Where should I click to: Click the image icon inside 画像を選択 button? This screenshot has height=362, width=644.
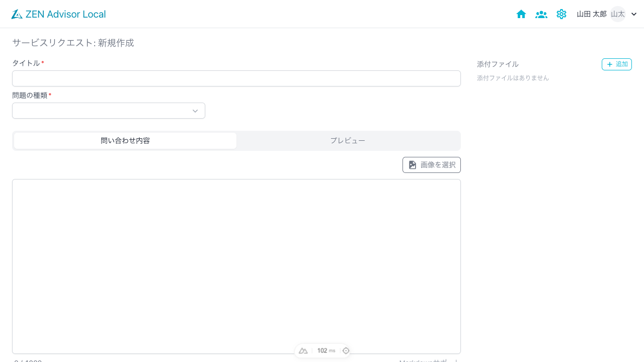click(x=412, y=164)
